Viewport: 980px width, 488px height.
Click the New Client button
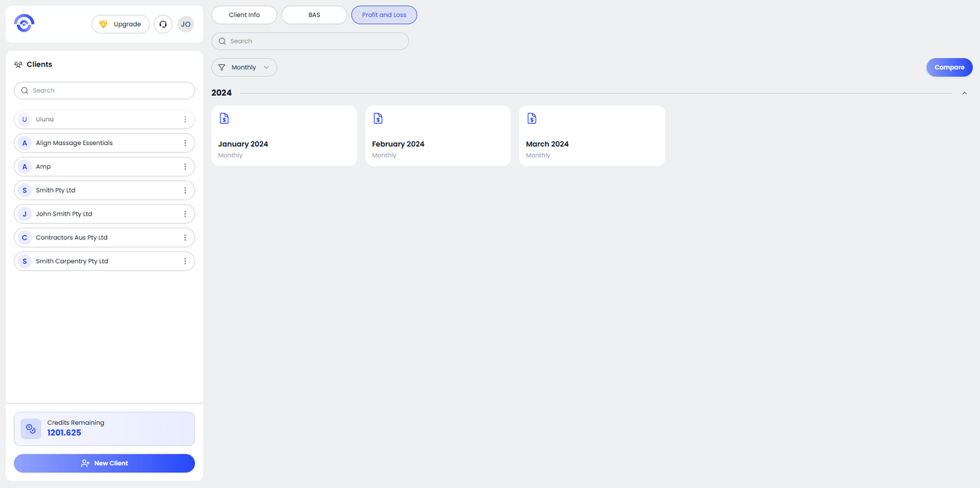pos(104,463)
